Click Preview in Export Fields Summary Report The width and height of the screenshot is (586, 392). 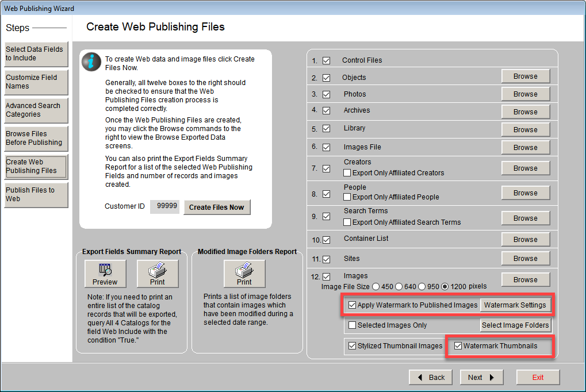(105, 274)
